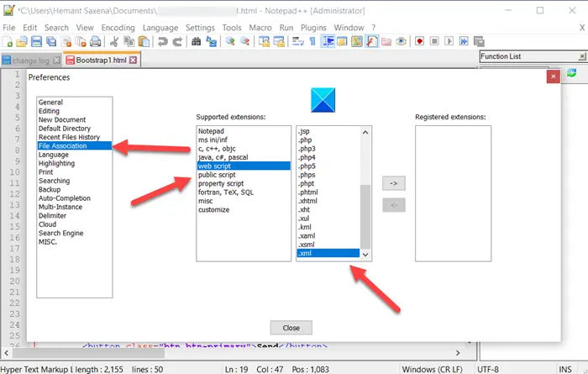Run macro multiple times icon

point(464,41)
